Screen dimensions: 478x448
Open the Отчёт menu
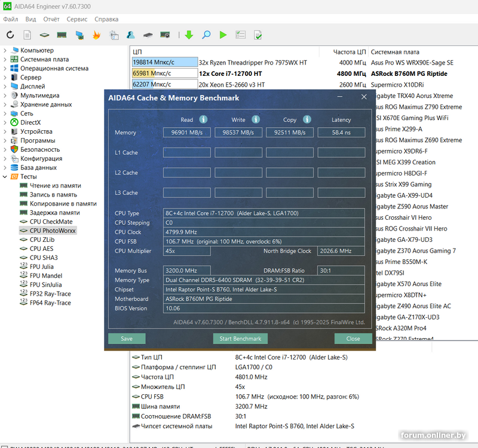pyautogui.click(x=51, y=19)
